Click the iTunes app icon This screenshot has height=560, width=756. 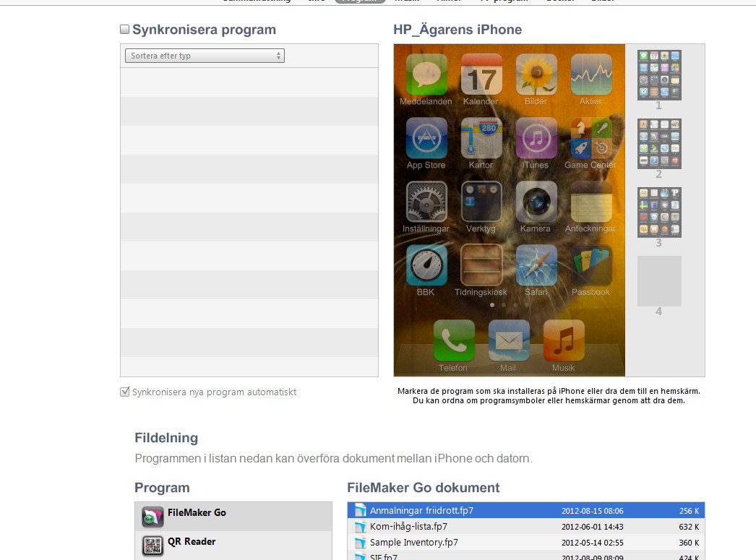tap(536, 138)
